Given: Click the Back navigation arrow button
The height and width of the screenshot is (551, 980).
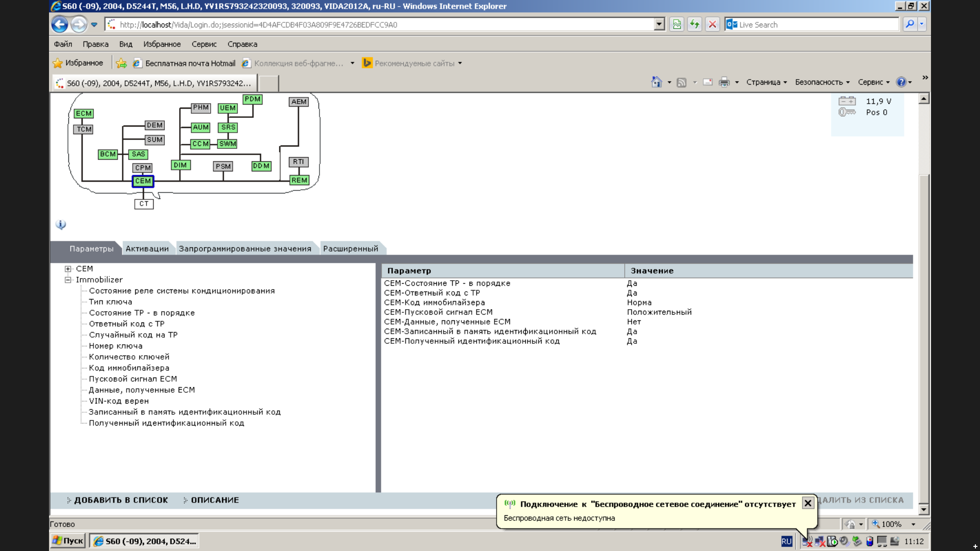Looking at the screenshot, I should coord(60,24).
